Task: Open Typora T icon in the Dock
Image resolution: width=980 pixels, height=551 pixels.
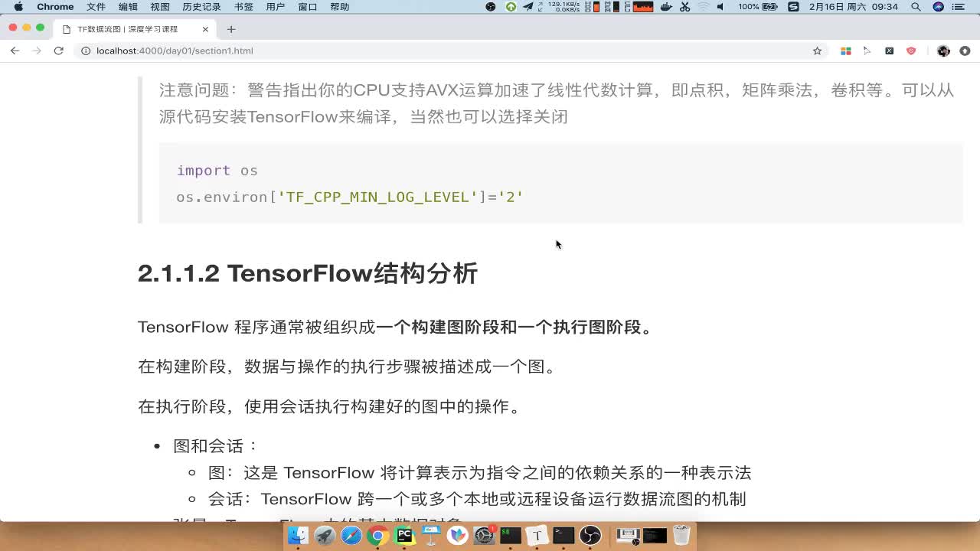Action: (537, 536)
